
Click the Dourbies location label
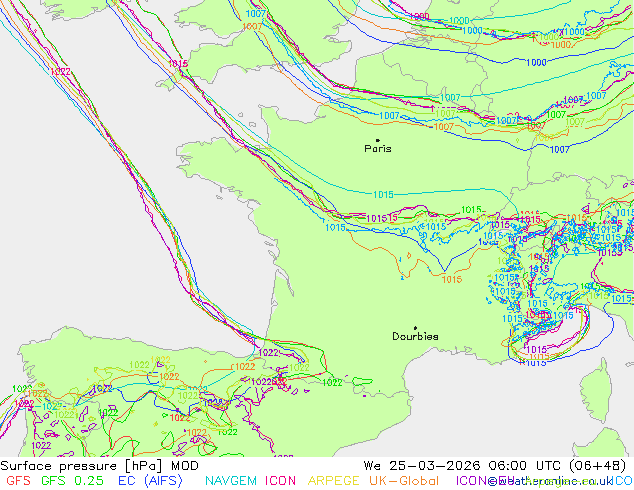point(415,336)
